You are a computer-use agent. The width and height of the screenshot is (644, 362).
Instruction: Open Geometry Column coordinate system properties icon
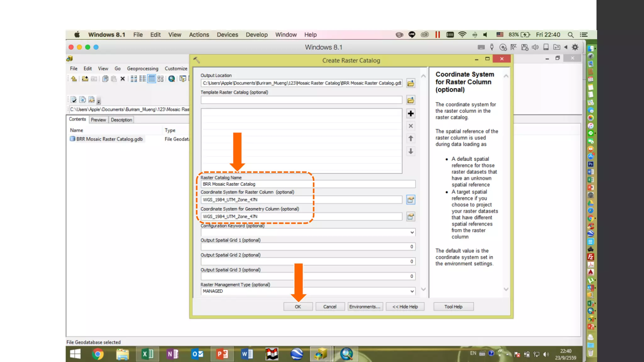(411, 217)
